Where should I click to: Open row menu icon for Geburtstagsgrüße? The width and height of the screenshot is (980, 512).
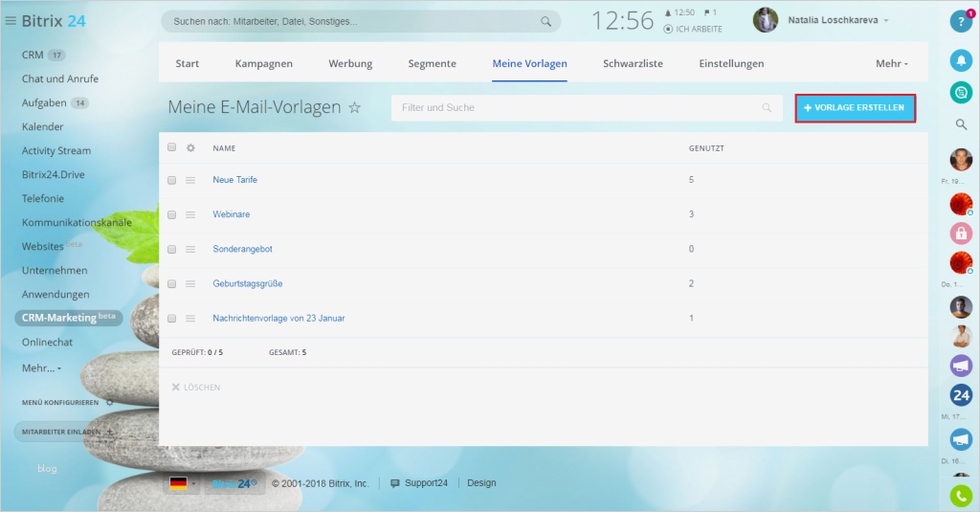point(190,284)
